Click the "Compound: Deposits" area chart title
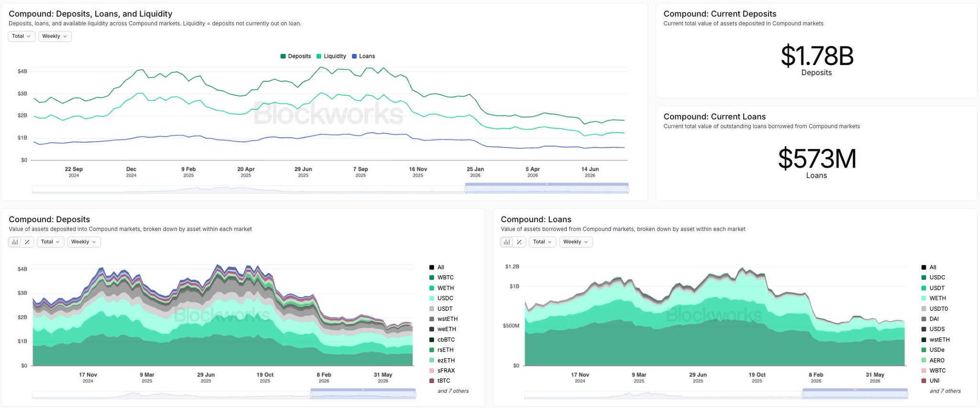 coord(49,219)
